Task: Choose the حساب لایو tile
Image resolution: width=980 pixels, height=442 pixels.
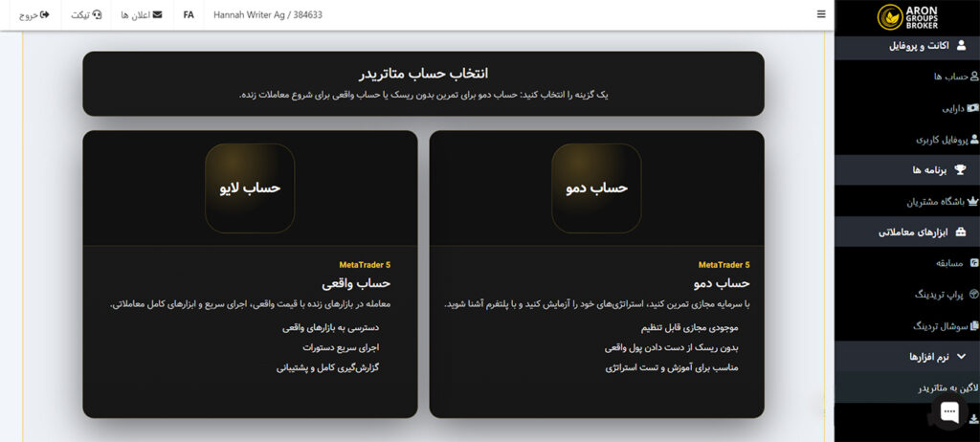Action: click(250, 188)
